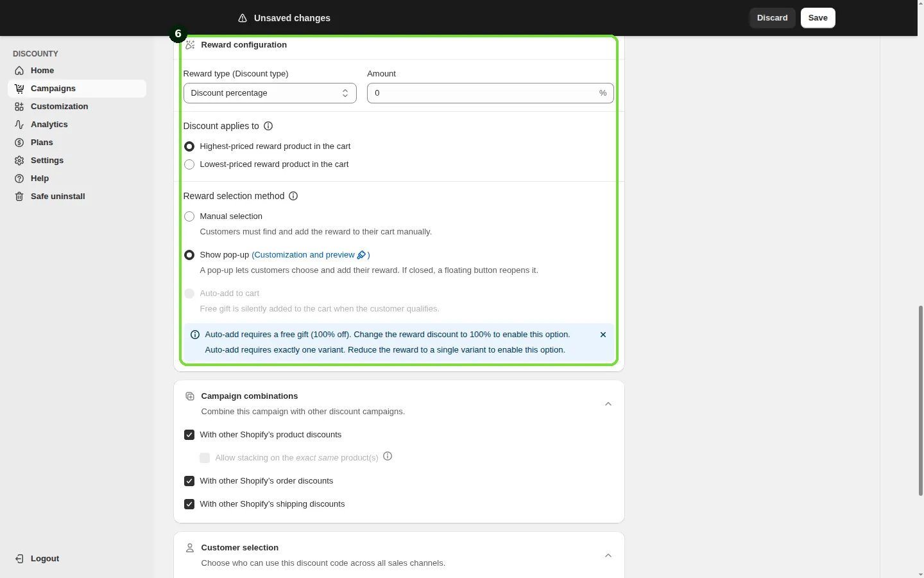This screenshot has width=924, height=578.
Task: Navigate to Settings in the sidebar
Action: click(77, 161)
